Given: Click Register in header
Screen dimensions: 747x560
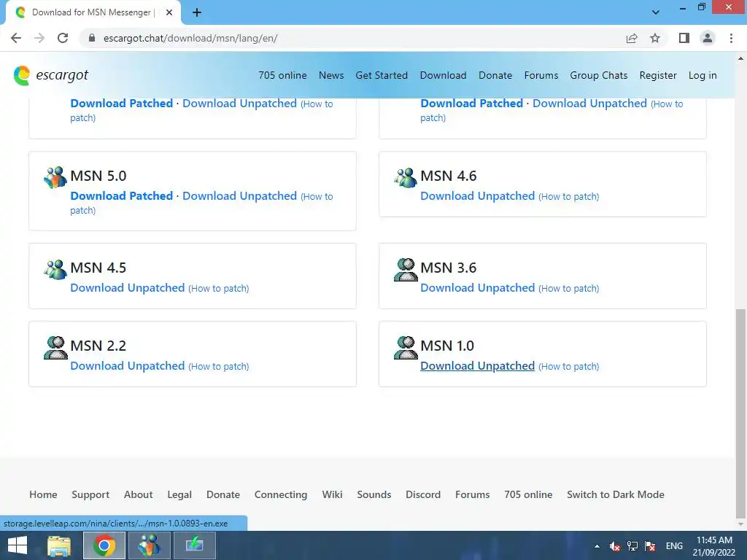Looking at the screenshot, I should (658, 75).
